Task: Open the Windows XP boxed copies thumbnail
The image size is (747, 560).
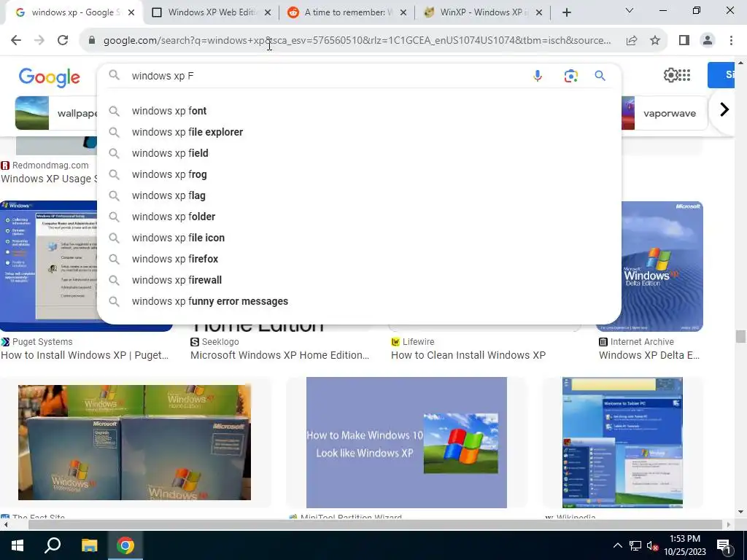Action: pos(134,443)
